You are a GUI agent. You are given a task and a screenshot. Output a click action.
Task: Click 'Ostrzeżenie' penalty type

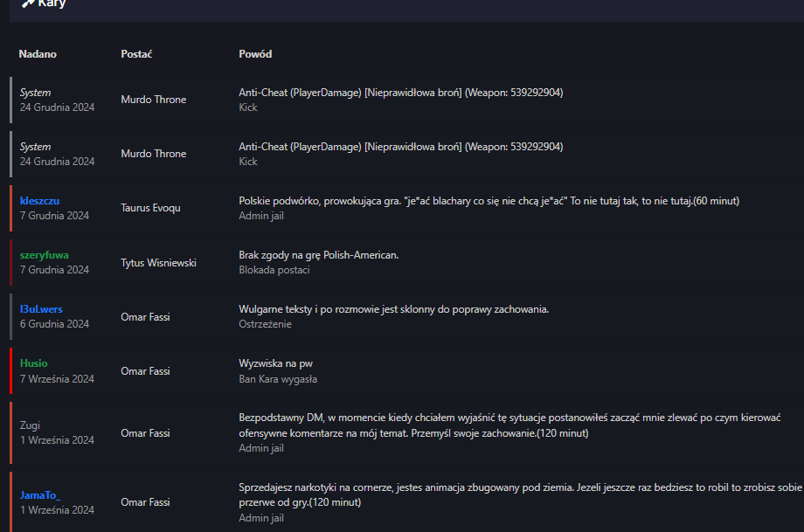265,324
